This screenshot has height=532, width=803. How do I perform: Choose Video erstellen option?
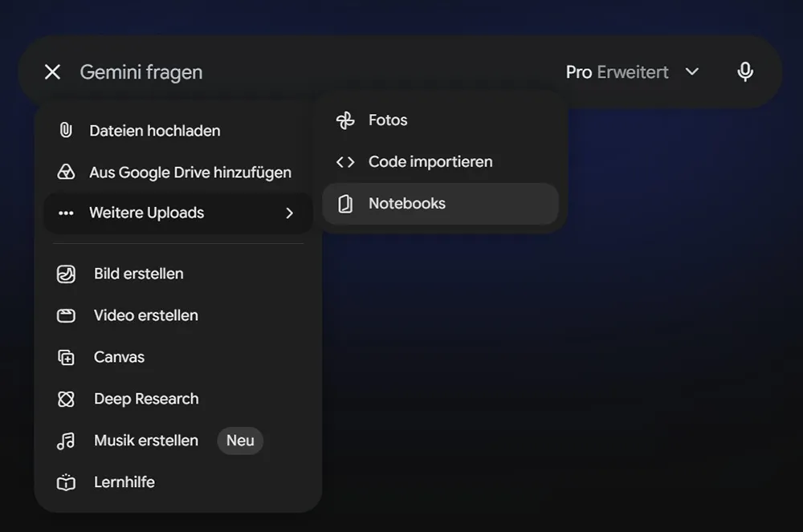(178, 315)
